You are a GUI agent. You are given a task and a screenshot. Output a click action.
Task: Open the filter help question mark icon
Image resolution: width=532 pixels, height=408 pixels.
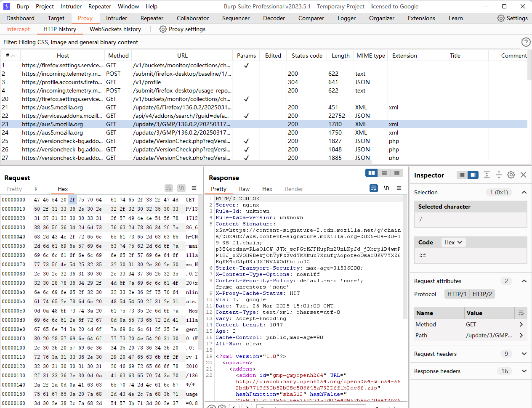pyautogui.click(x=526, y=42)
